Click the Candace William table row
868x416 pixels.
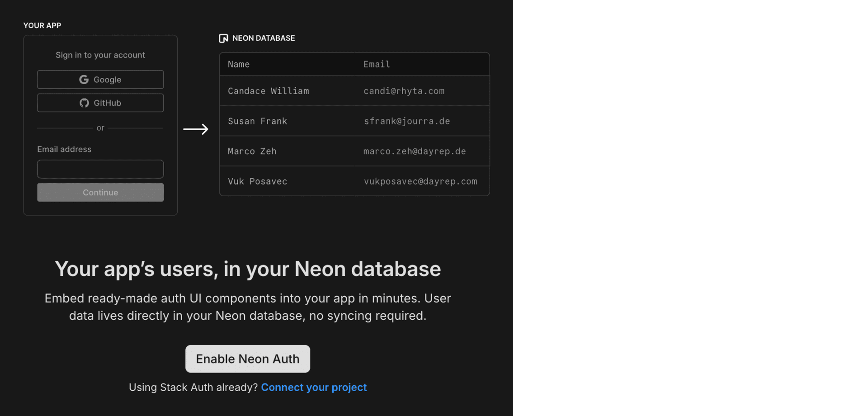click(x=354, y=91)
